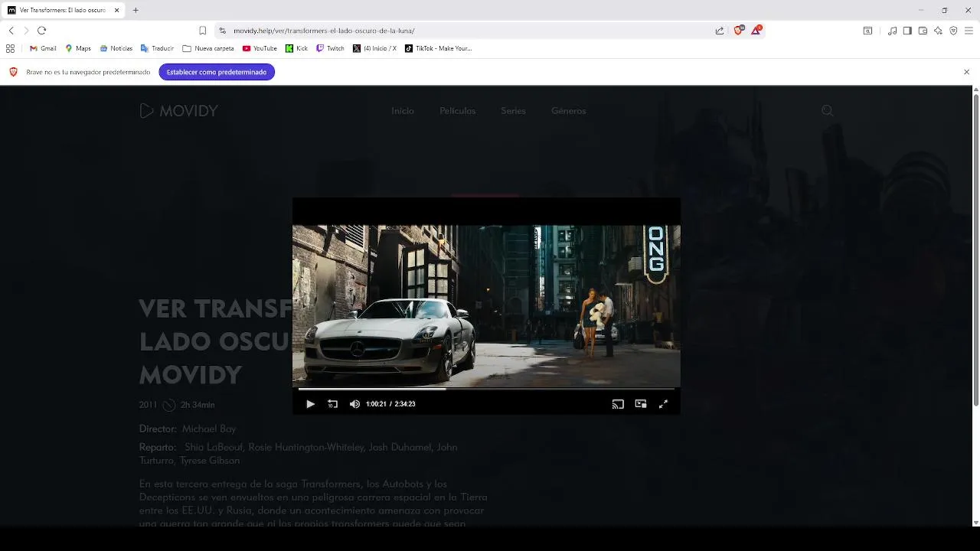The image size is (980, 551).
Task: Close the Ver Transformers tab
Action: (x=116, y=10)
